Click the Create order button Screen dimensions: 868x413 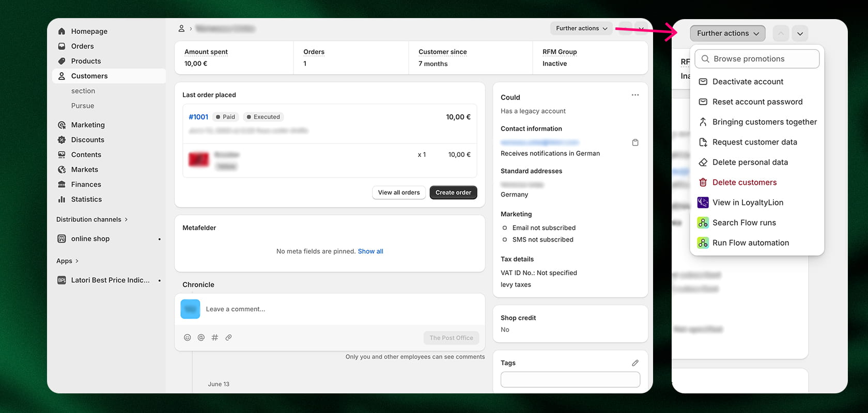pyautogui.click(x=453, y=193)
